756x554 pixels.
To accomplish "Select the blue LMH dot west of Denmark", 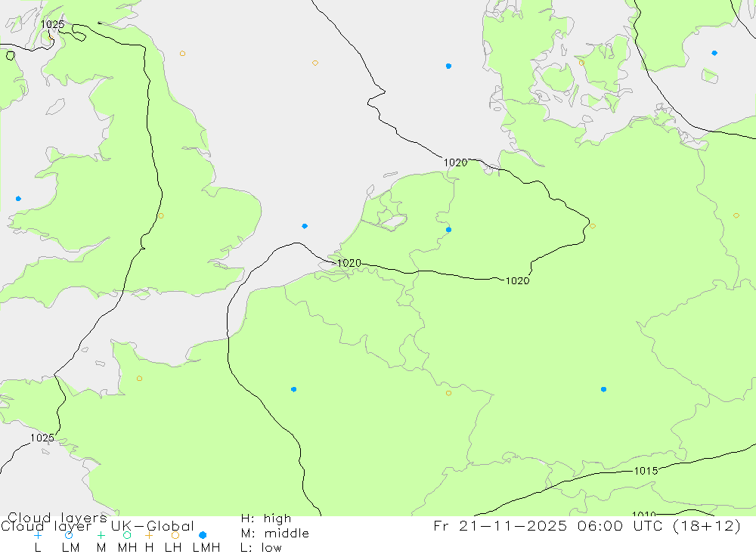I will tap(449, 66).
